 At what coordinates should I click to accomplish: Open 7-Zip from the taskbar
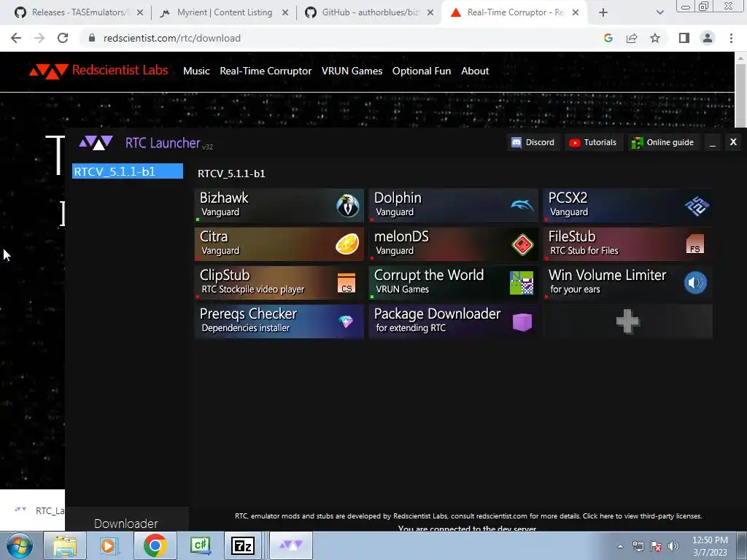[242, 545]
